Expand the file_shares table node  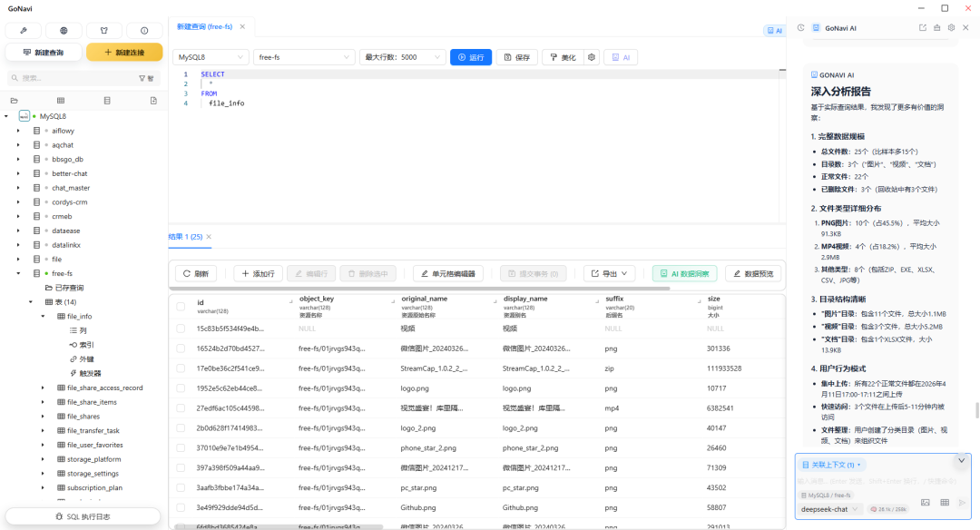(43, 417)
